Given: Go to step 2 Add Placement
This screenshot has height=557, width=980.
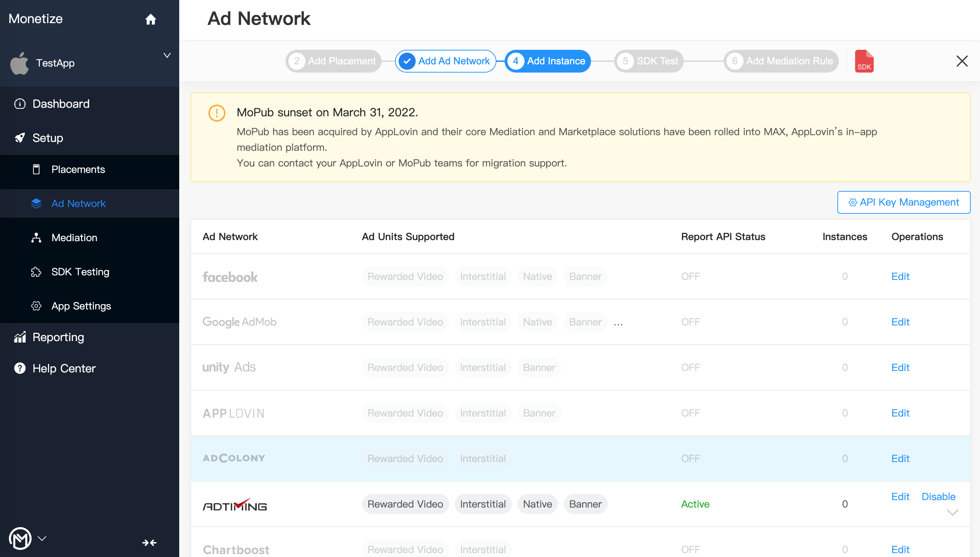Looking at the screenshot, I should [x=333, y=61].
